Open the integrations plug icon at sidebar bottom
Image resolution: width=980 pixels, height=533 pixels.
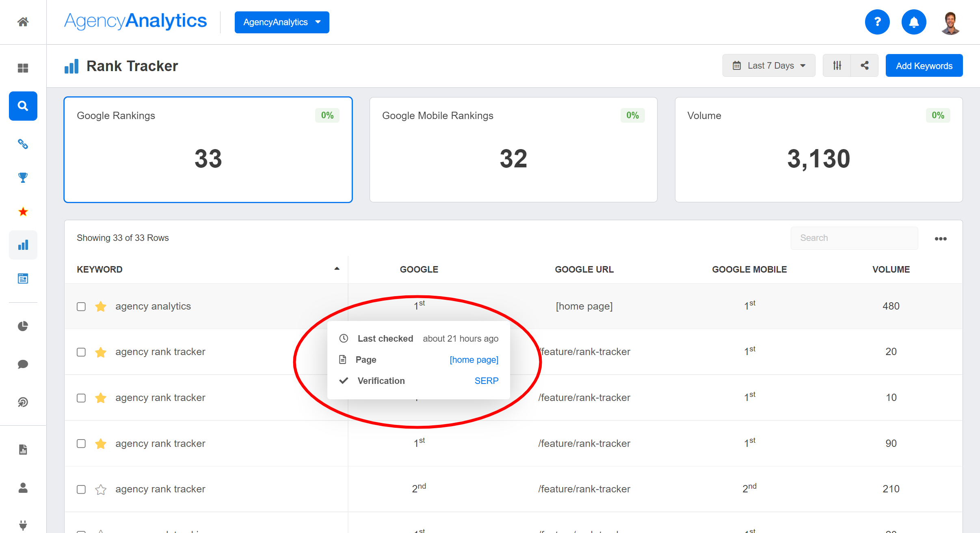pyautogui.click(x=23, y=524)
